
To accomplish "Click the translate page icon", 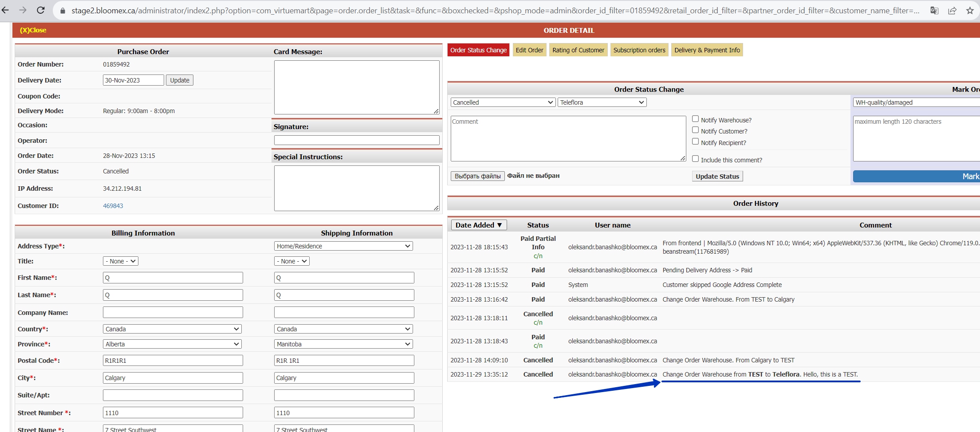I will tap(934, 11).
